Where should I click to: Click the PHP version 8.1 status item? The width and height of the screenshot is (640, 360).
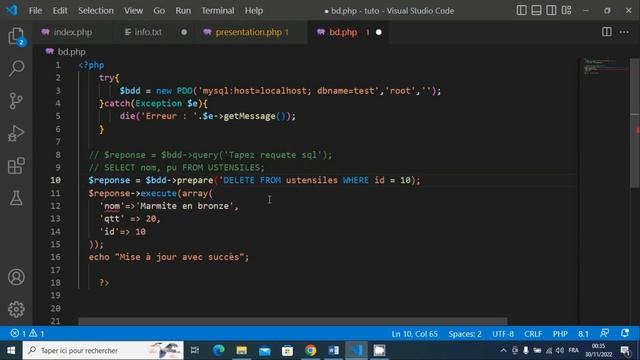click(x=583, y=334)
